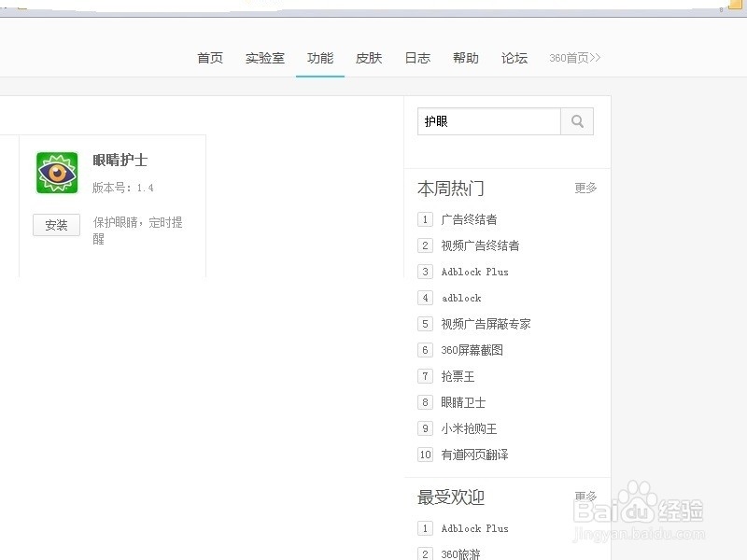Click 更多 next to 最受欢迎
This screenshot has width=747, height=560.
click(x=585, y=497)
